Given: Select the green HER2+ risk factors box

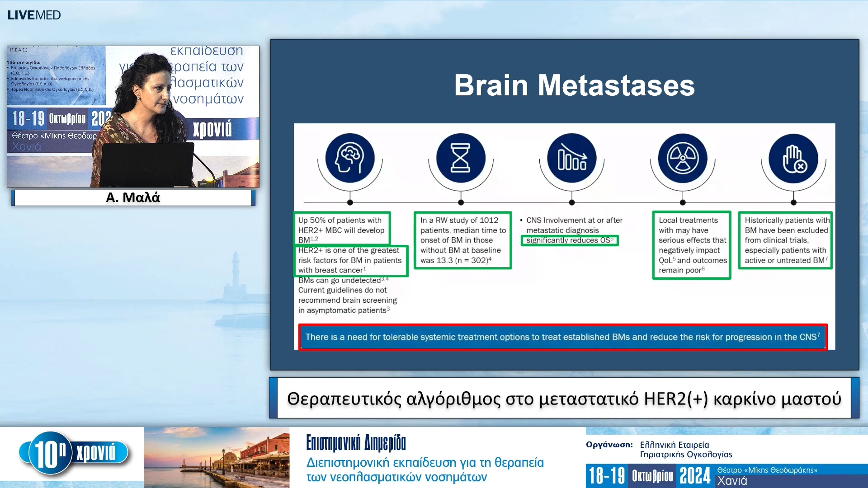Looking at the screenshot, I should [350, 261].
